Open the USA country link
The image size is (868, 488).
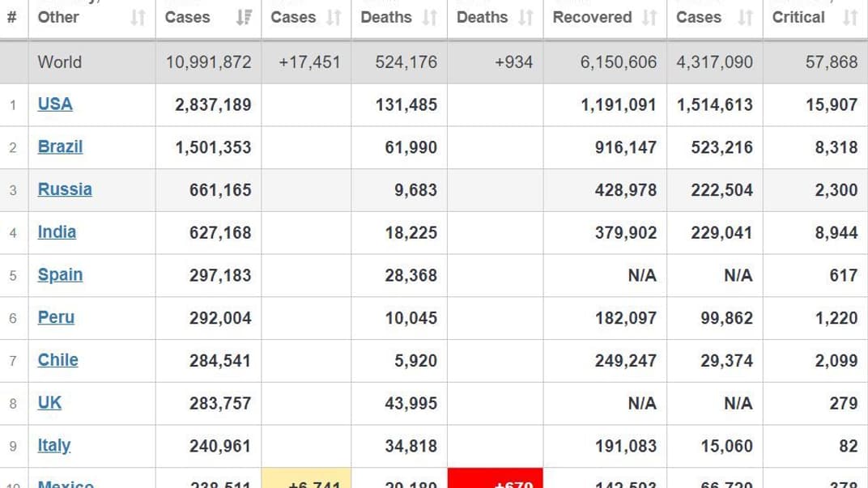[x=55, y=104]
